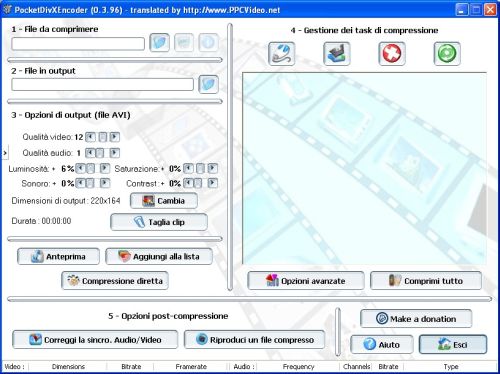Click Make a donation button
The height and width of the screenshot is (374, 500).
(416, 319)
